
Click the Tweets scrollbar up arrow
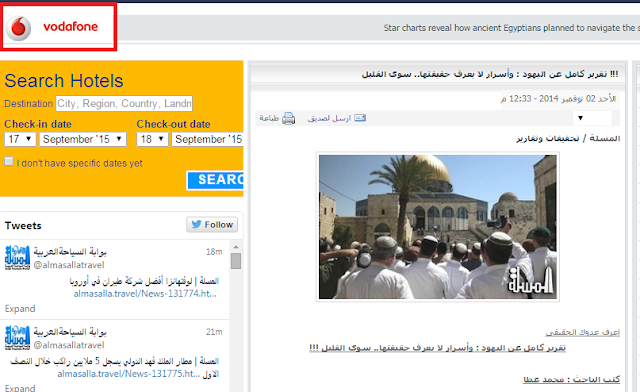[236, 247]
